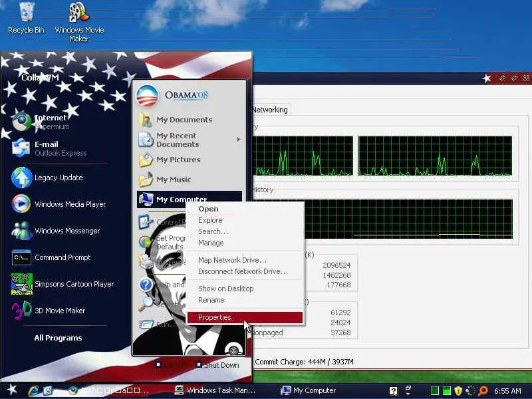
Task: Open Help and Support question-mark icon
Action: pos(146,285)
